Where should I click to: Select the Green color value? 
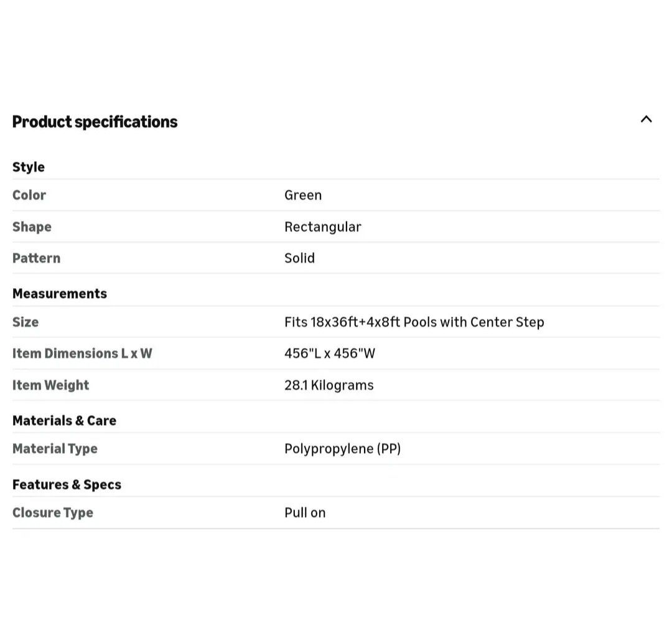(303, 195)
